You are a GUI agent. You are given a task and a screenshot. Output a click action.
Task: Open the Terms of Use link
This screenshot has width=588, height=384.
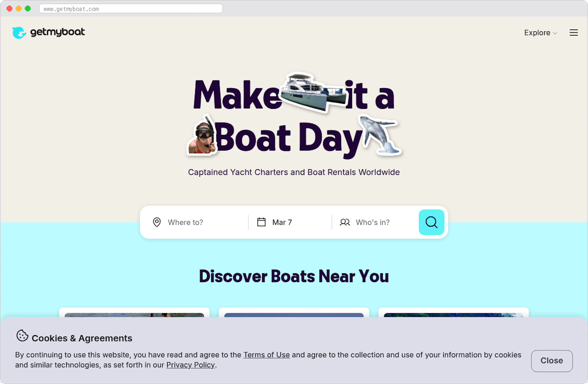click(x=266, y=355)
